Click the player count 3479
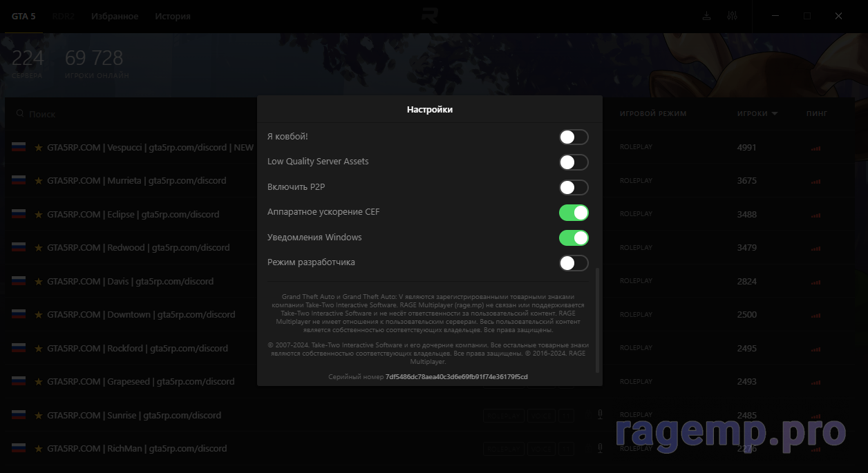868x473 pixels. tap(747, 248)
